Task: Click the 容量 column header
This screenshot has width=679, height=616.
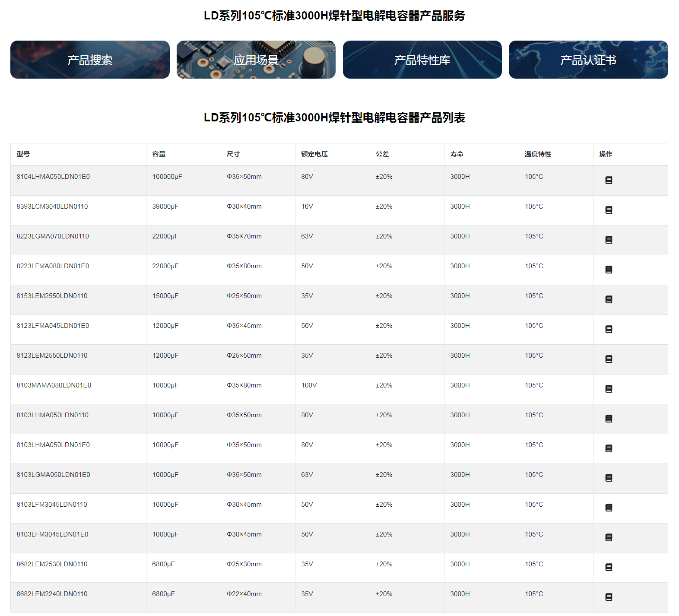Action: (x=159, y=154)
